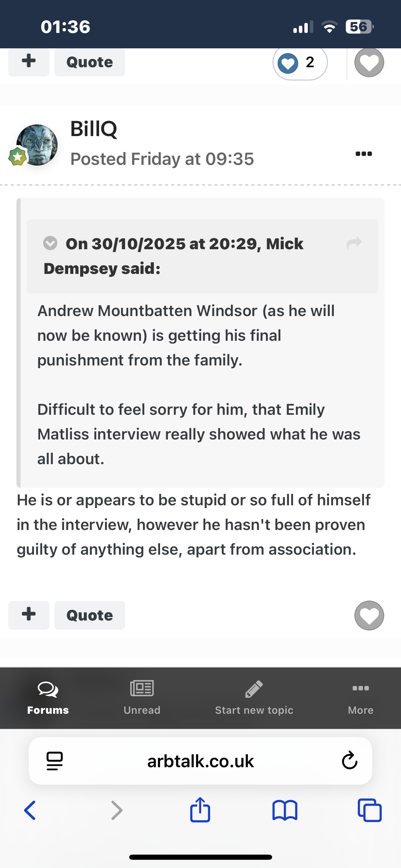The height and width of the screenshot is (868, 401).
Task: Tap the share icon in Safari toolbar
Action: [x=200, y=810]
